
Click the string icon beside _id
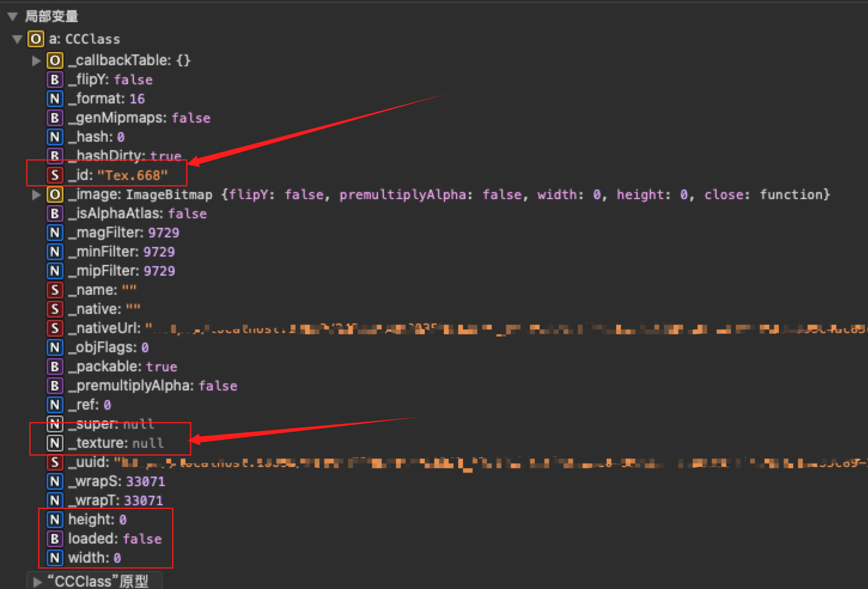click(55, 175)
